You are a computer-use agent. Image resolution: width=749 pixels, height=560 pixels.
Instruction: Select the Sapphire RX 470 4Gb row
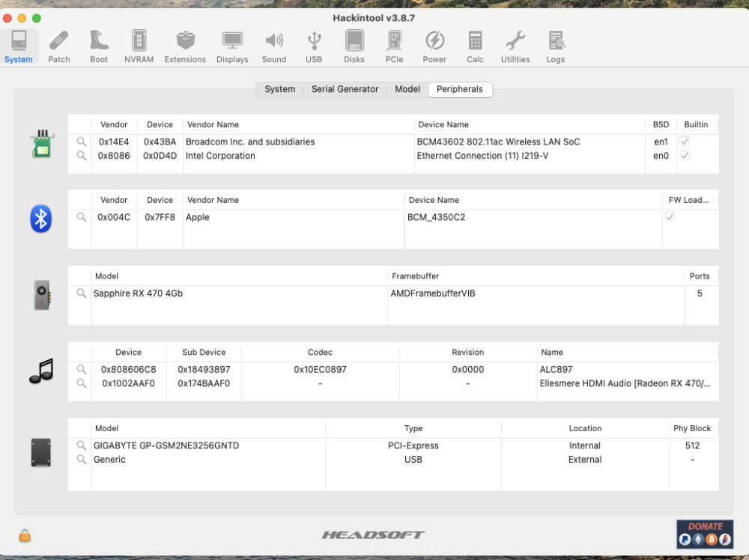point(394,293)
